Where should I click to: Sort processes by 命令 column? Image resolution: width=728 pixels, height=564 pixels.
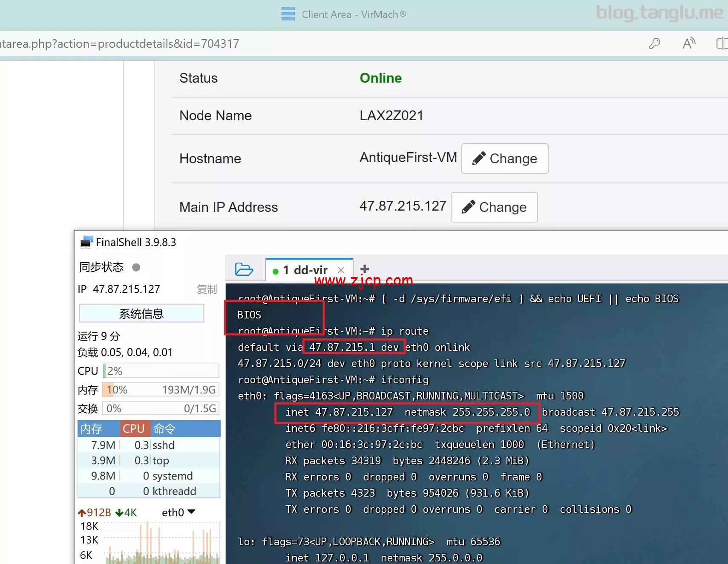[164, 428]
